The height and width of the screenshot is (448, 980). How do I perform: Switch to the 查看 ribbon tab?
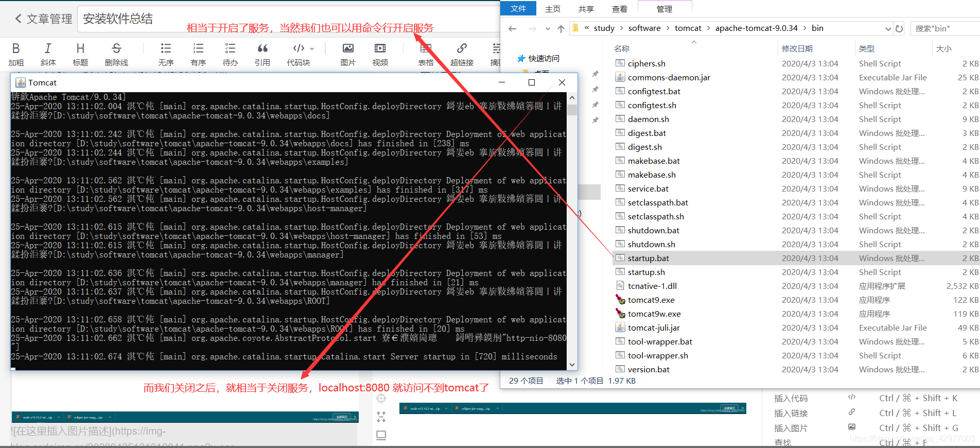click(x=619, y=9)
